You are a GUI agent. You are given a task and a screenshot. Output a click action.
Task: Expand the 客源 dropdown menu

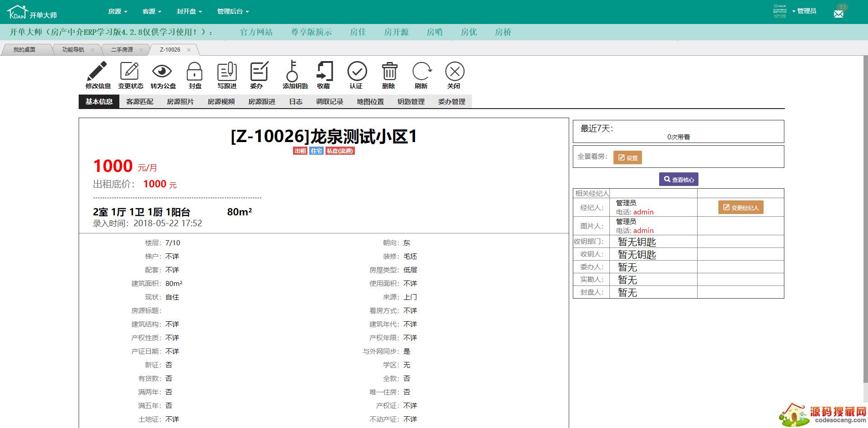point(152,11)
